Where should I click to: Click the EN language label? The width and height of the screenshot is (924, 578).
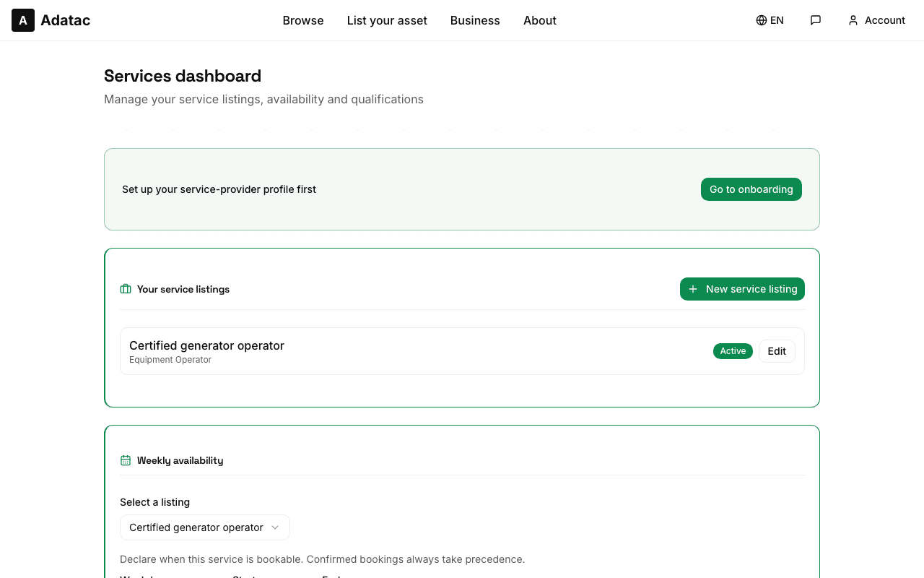777,20
